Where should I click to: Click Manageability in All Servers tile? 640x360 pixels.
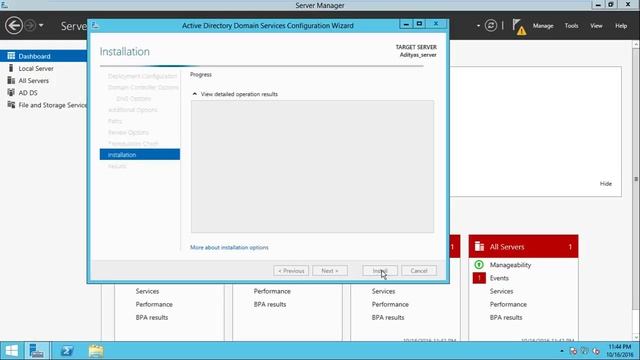[x=510, y=265]
